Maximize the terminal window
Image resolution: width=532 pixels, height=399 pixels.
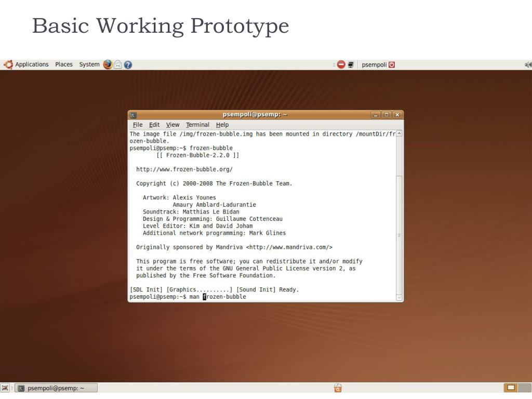(386, 115)
